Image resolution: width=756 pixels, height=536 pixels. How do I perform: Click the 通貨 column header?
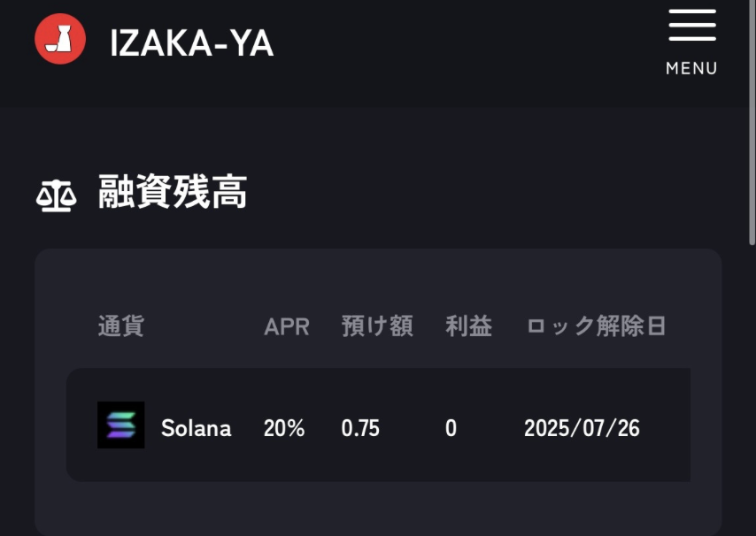coord(121,326)
